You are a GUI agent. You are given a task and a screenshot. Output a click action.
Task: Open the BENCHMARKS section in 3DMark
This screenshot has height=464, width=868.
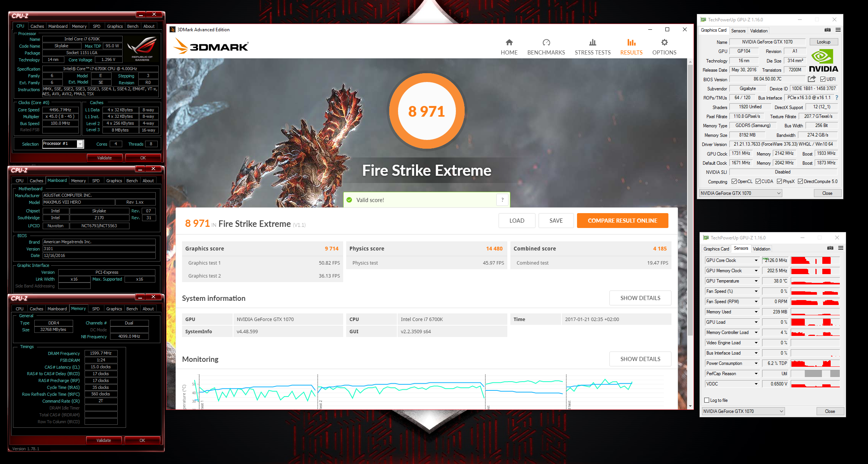(546, 47)
